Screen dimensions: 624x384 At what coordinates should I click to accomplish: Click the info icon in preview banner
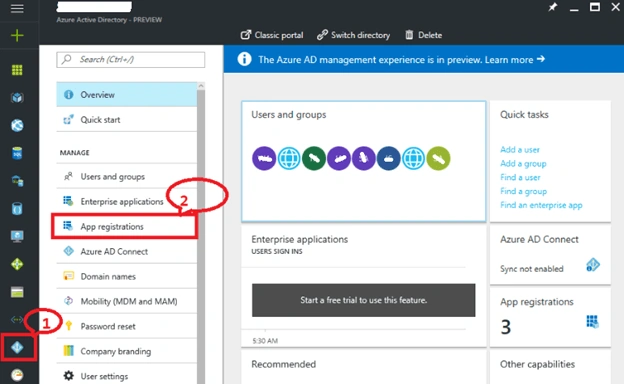[244, 59]
